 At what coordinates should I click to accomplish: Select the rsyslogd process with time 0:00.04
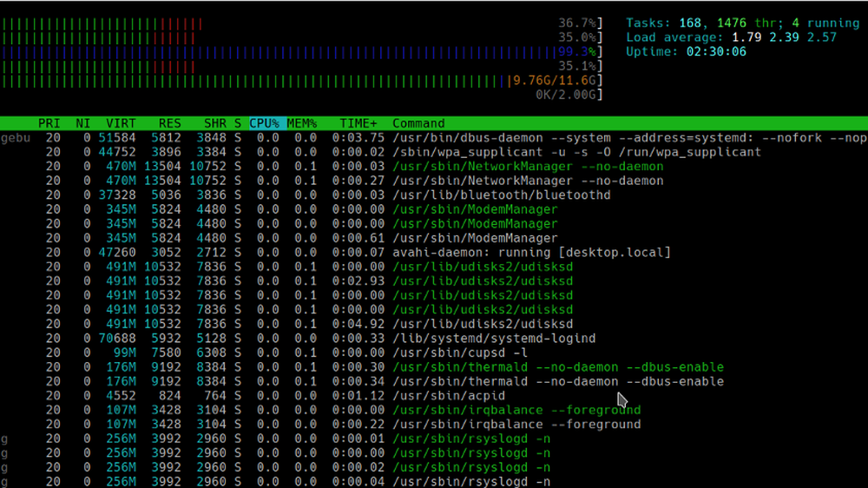click(434, 481)
